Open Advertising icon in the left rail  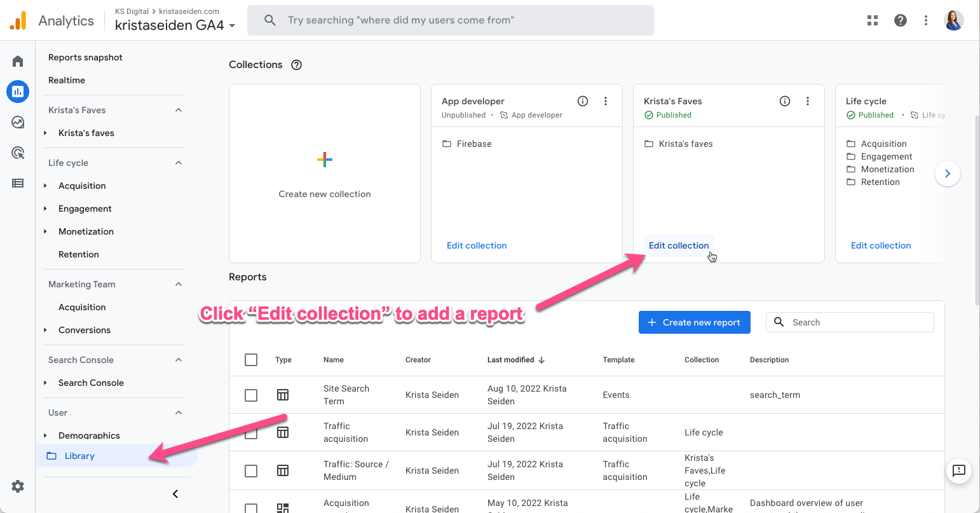tap(18, 153)
